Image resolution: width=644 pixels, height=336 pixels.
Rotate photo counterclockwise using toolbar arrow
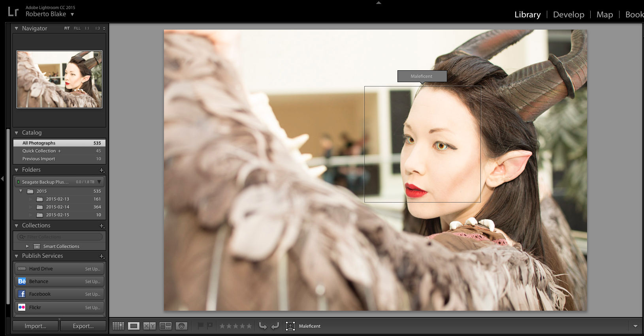coord(263,326)
